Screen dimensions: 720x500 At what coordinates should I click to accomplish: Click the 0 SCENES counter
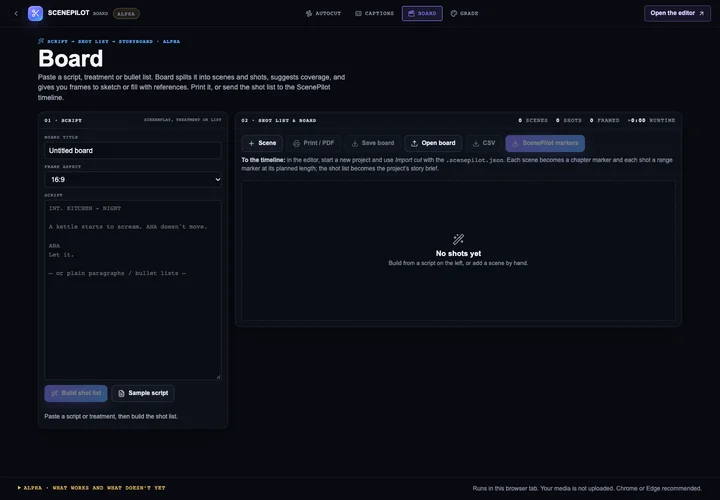point(533,120)
